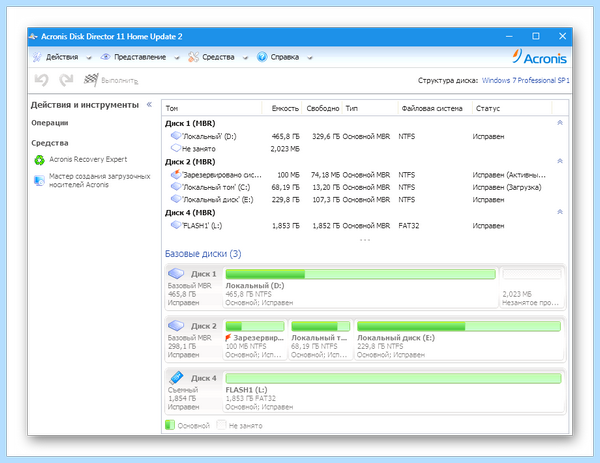Click the help question mark icon

(x=262, y=57)
